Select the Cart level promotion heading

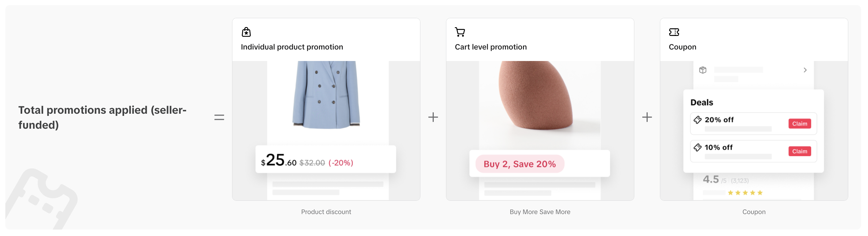[x=491, y=47]
